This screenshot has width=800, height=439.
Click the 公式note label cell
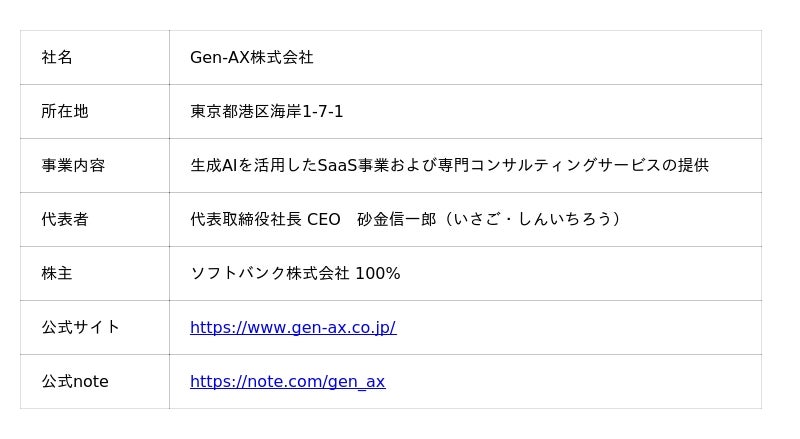pyautogui.click(x=75, y=382)
